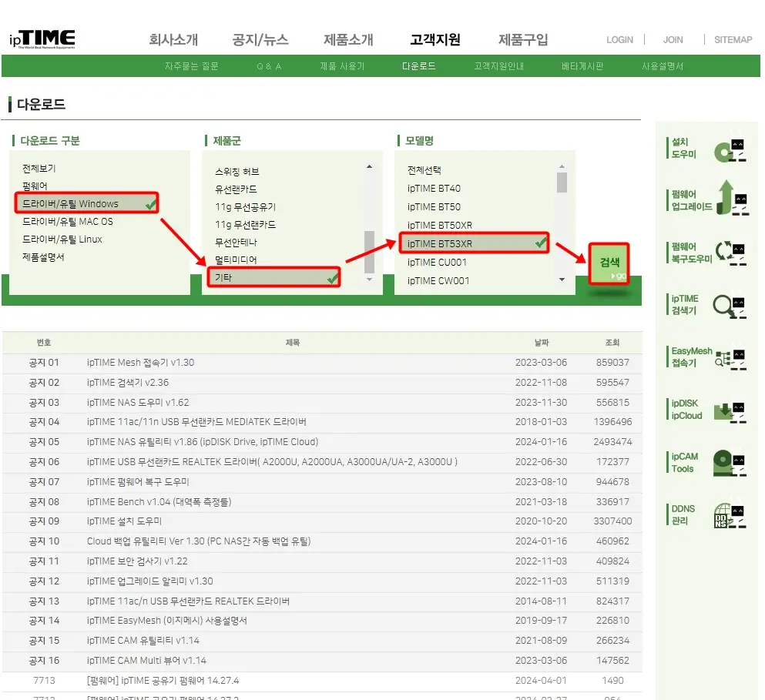765x700 pixels.
Task: Select 드라이버/유틸 Linux option
Action: pos(62,239)
